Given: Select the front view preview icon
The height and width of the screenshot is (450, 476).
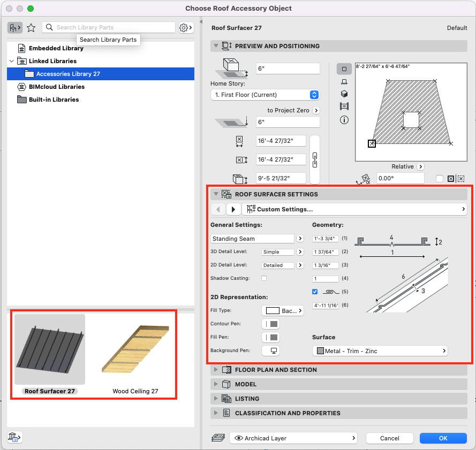Looking at the screenshot, I should (344, 81).
